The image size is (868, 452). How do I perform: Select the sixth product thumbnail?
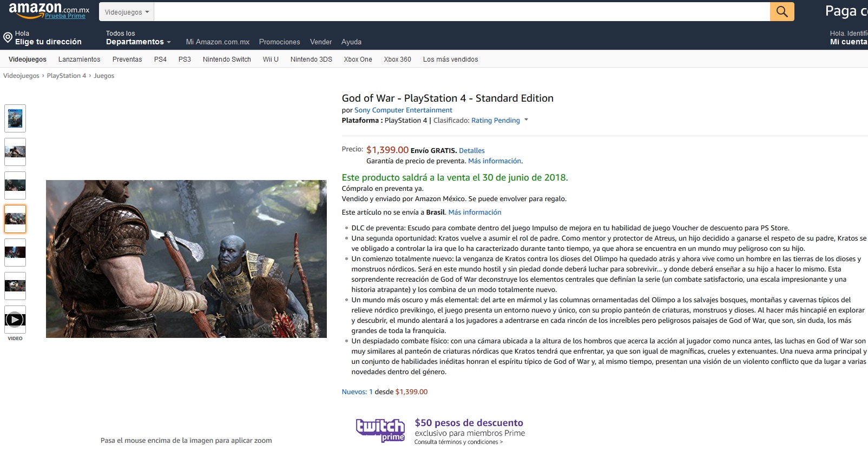point(15,286)
